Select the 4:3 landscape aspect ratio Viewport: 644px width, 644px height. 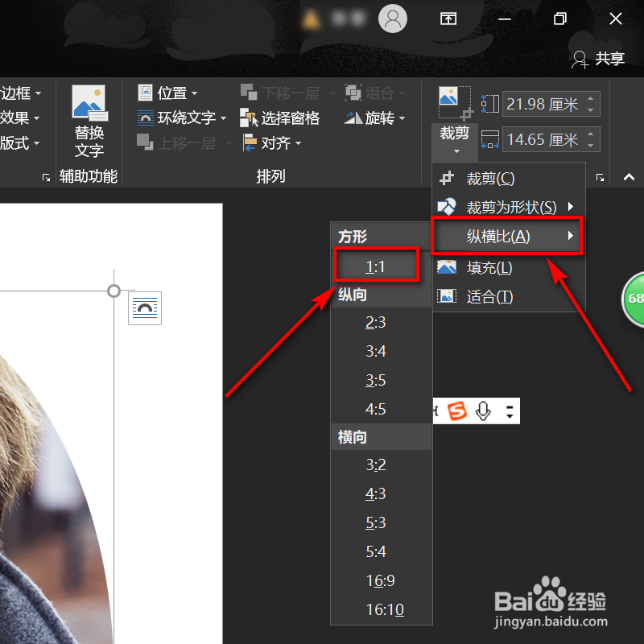coord(381,493)
